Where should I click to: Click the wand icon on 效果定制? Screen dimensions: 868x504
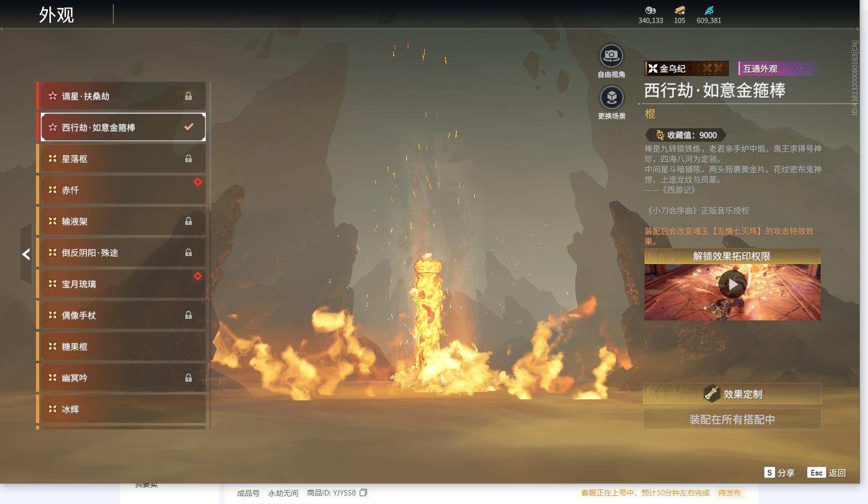[x=712, y=393]
